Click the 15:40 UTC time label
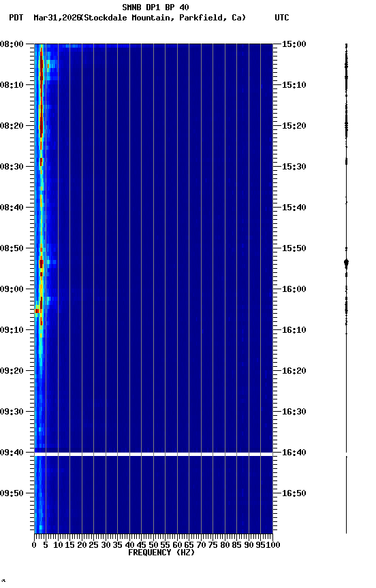The image size is (376, 588). click(294, 208)
